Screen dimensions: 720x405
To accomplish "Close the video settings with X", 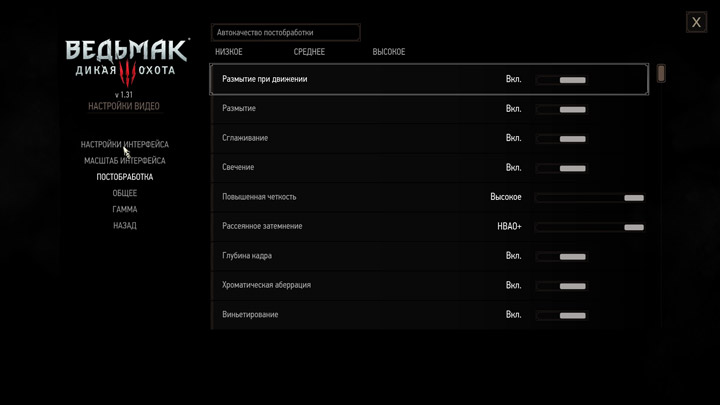I will pyautogui.click(x=696, y=22).
